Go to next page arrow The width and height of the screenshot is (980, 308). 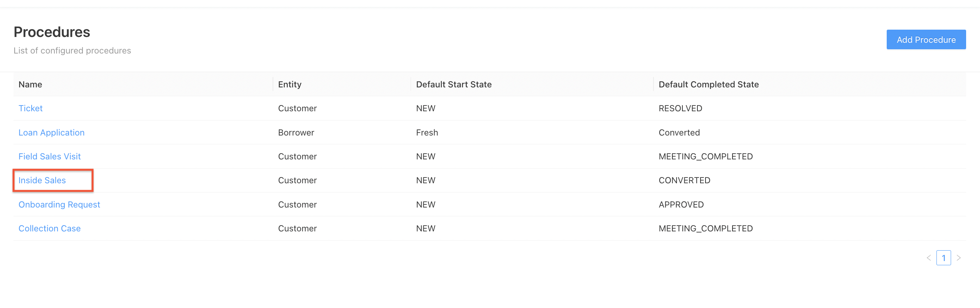(958, 258)
